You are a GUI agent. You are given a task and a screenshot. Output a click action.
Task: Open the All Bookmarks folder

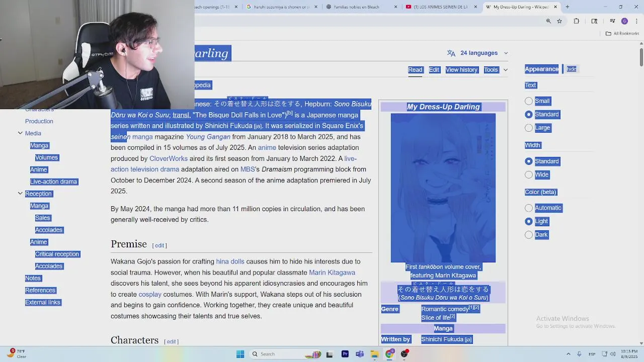(x=622, y=34)
